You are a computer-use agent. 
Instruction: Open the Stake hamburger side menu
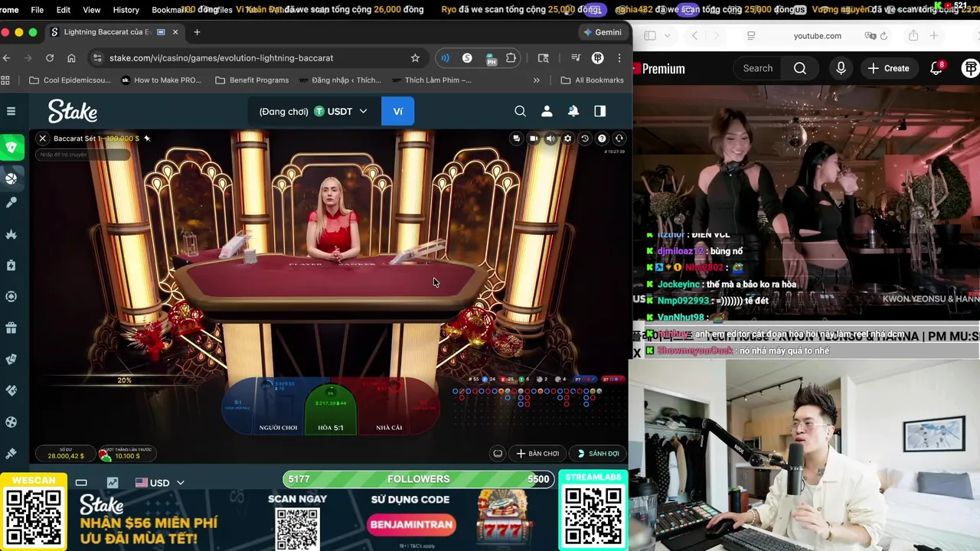[11, 111]
